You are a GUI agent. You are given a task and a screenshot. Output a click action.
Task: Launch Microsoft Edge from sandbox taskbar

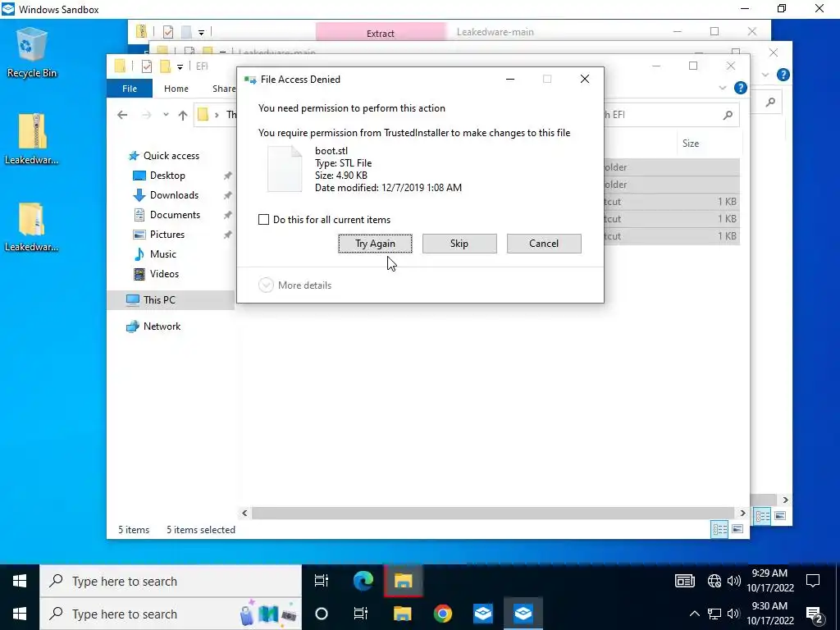click(363, 581)
